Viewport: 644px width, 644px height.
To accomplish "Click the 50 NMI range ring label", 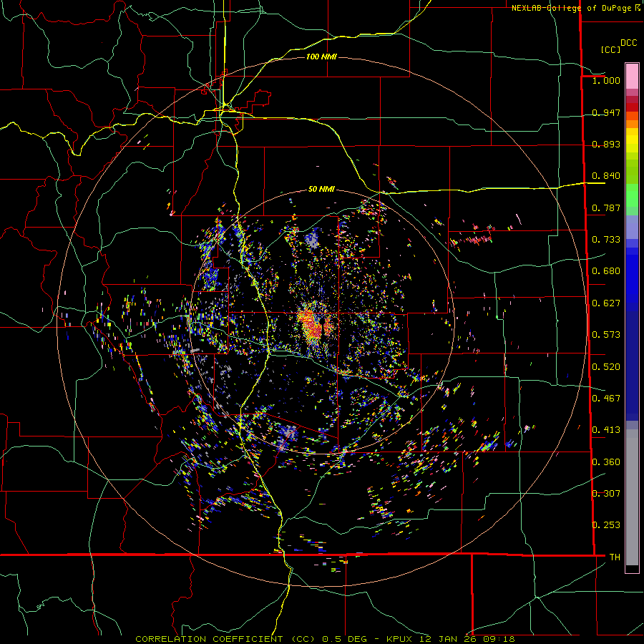I will coord(321,189).
